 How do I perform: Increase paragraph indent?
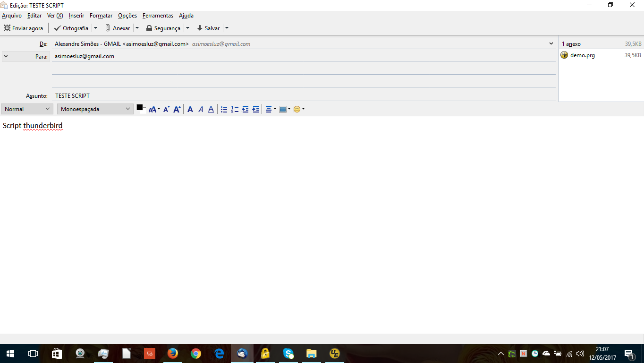click(x=255, y=109)
